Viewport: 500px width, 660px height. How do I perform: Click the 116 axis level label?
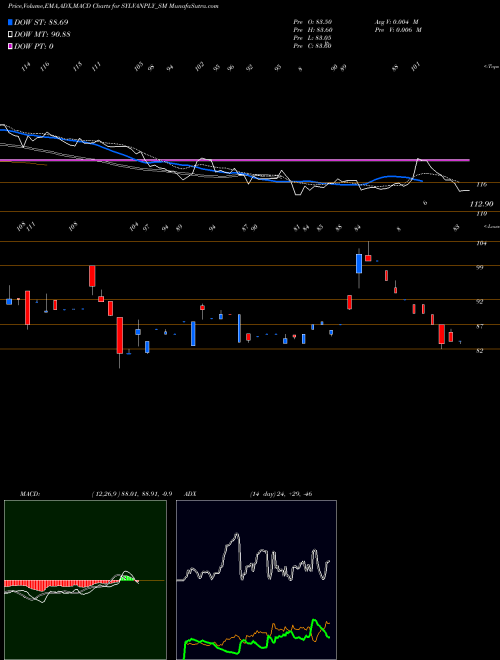(482, 184)
